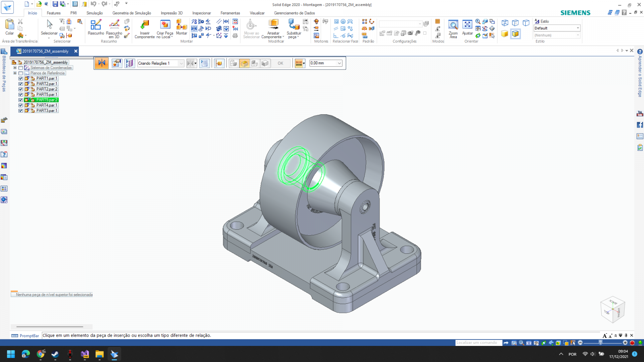Uncheck the PART1.par:1 visibility checkbox
The height and width of the screenshot is (362, 644).
coord(21,78)
